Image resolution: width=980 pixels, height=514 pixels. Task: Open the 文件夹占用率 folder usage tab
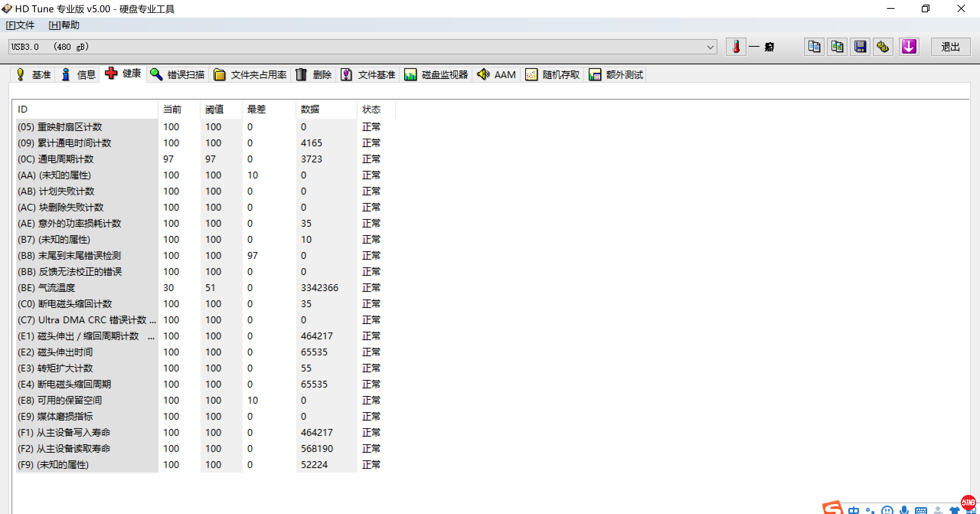250,75
